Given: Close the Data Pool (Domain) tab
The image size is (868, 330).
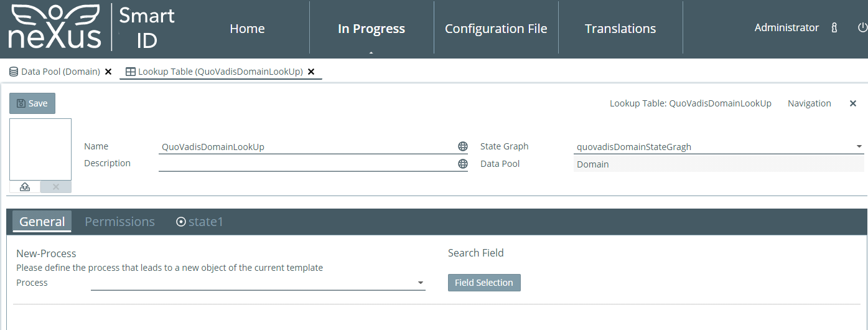Looking at the screenshot, I should (x=108, y=72).
